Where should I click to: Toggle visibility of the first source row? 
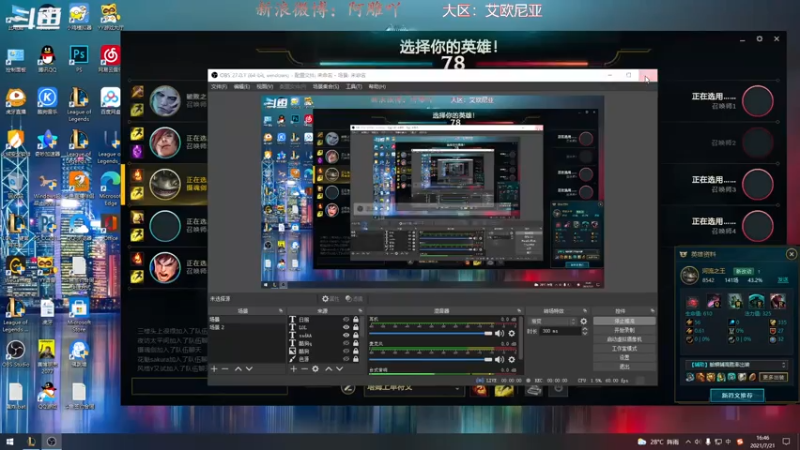(346, 319)
